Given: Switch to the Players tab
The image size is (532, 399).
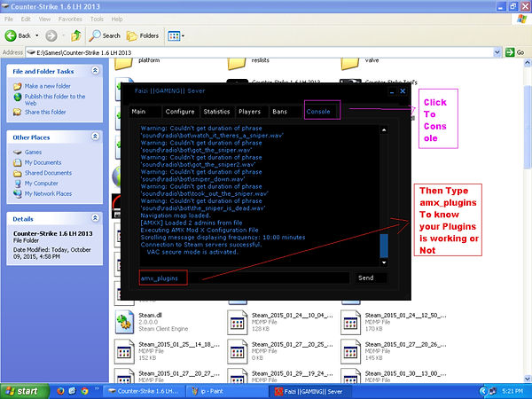Looking at the screenshot, I should [250, 112].
